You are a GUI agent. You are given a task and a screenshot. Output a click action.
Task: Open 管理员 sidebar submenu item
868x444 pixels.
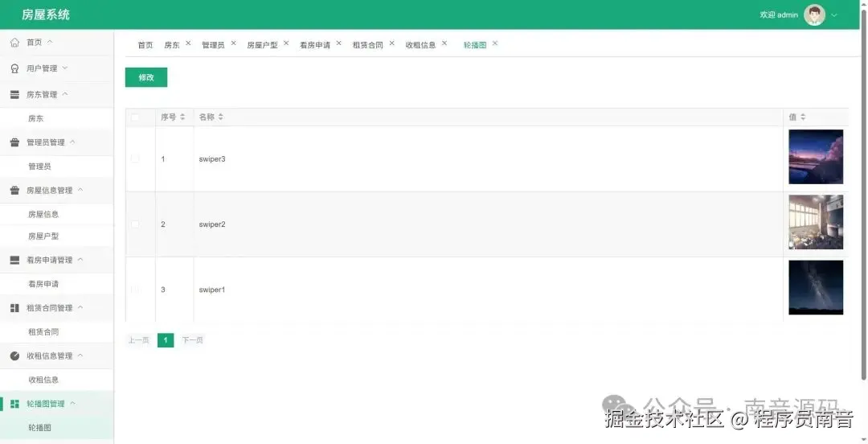click(56, 166)
